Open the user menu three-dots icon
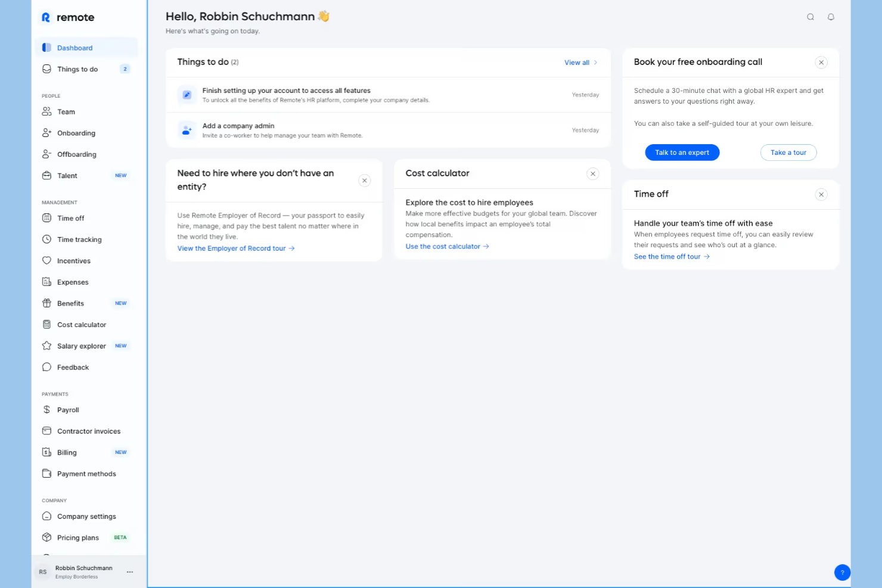 (x=130, y=572)
